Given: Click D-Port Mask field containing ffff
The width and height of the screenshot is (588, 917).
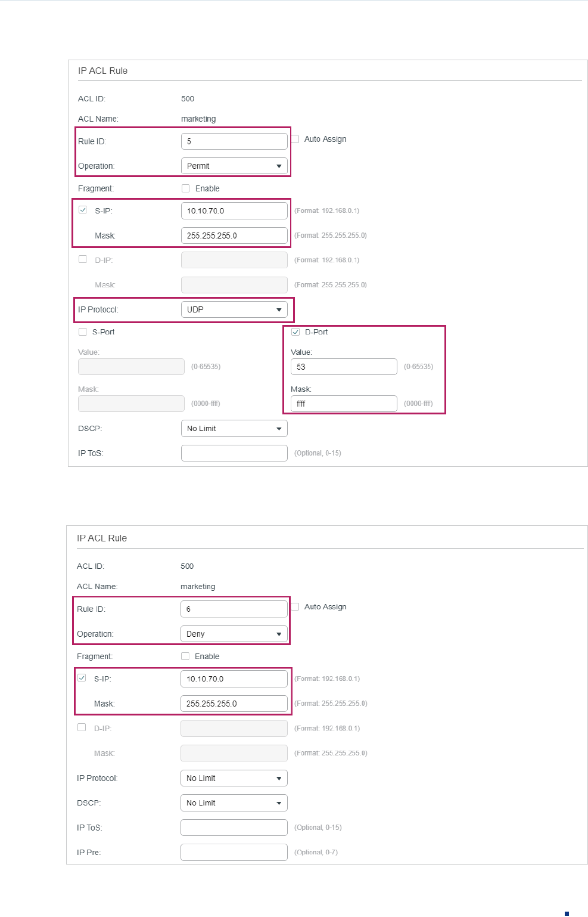Looking at the screenshot, I should point(344,404).
